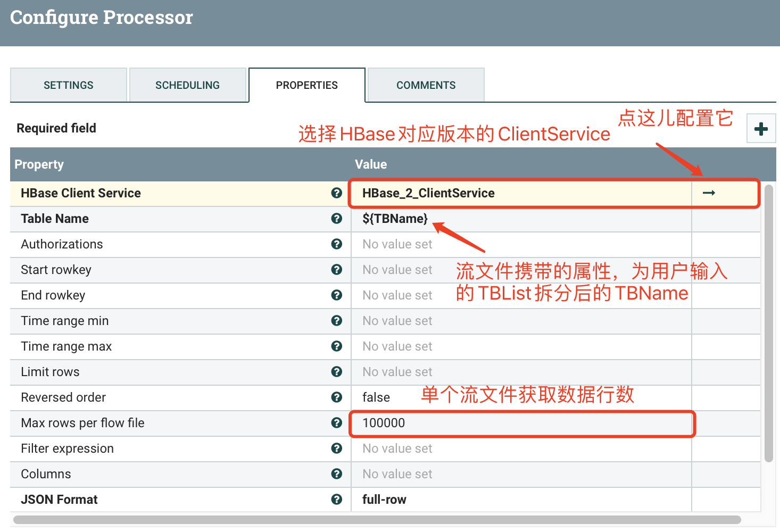Edit the HBase_2_ClientService value
Screen dimensions: 780x532
click(521, 193)
